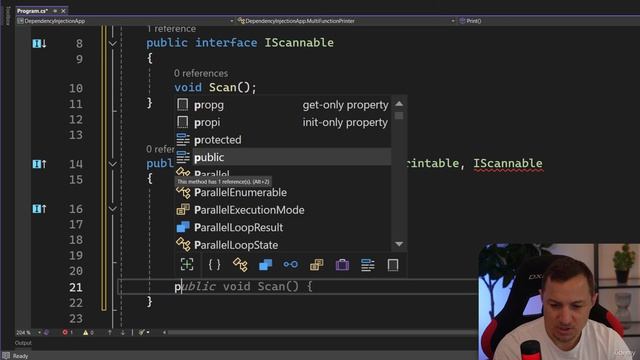This screenshot has width=640, height=360.
Task: Click the inheritance margin glyph on line 14
Action: click(39, 164)
